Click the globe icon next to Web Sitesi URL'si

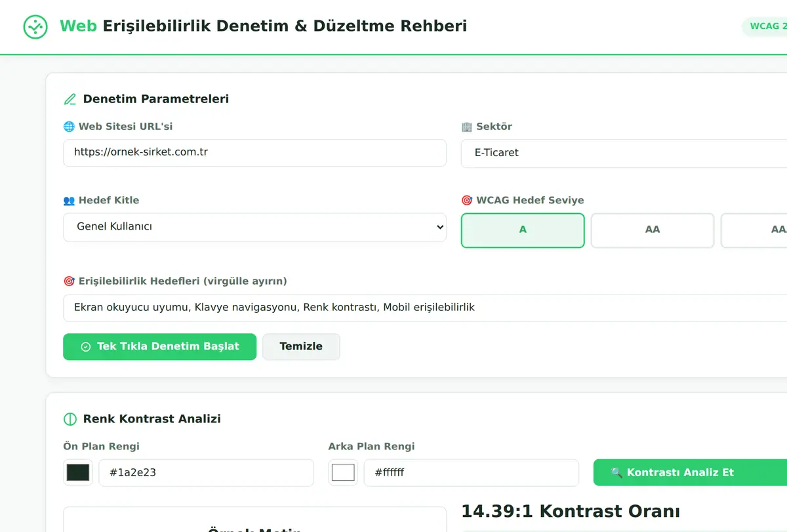(x=69, y=127)
